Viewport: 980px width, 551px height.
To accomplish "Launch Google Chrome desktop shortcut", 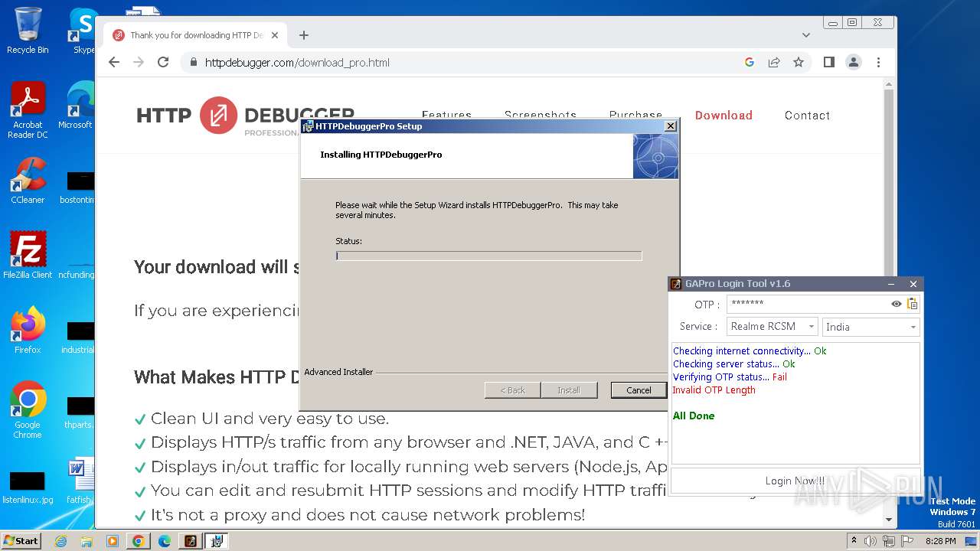I will pos(28,410).
